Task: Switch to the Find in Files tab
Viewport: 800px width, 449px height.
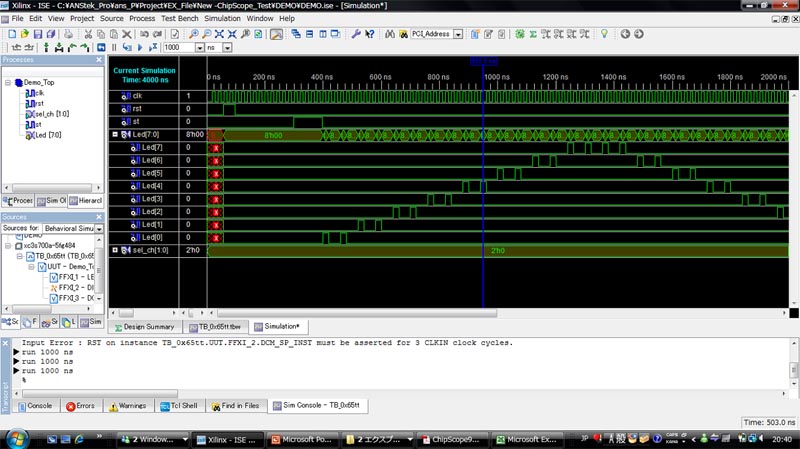Action: pos(236,406)
